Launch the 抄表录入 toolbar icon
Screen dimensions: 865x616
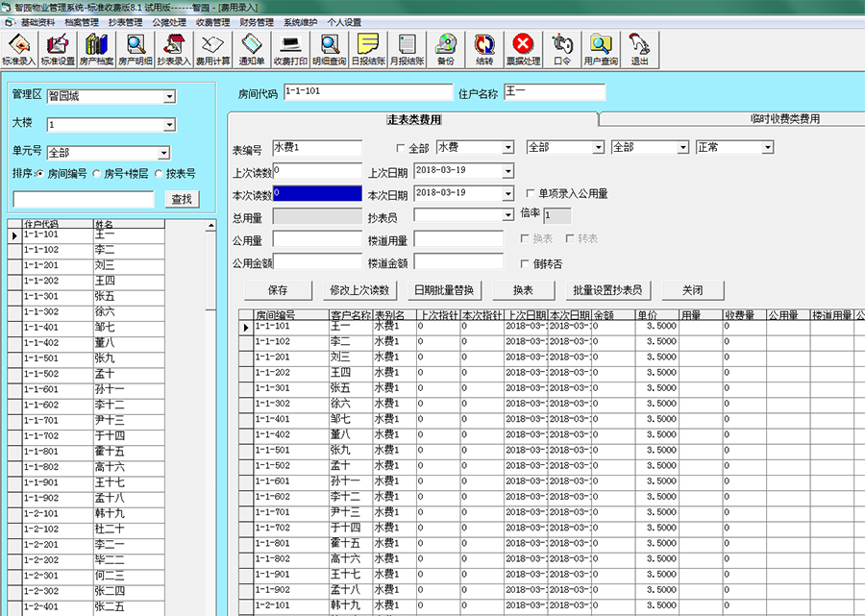[x=174, y=49]
